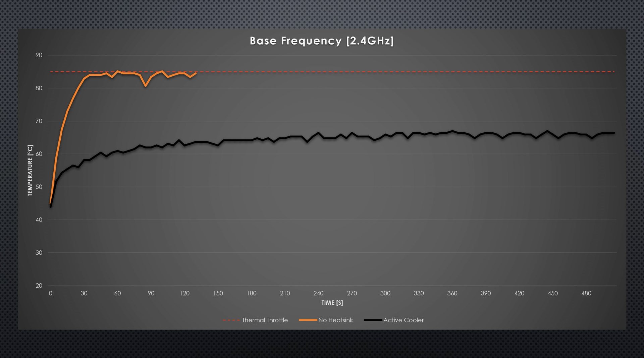Click the right end of the black Active Cooler line
The width and height of the screenshot is (644, 358).
[614, 133]
